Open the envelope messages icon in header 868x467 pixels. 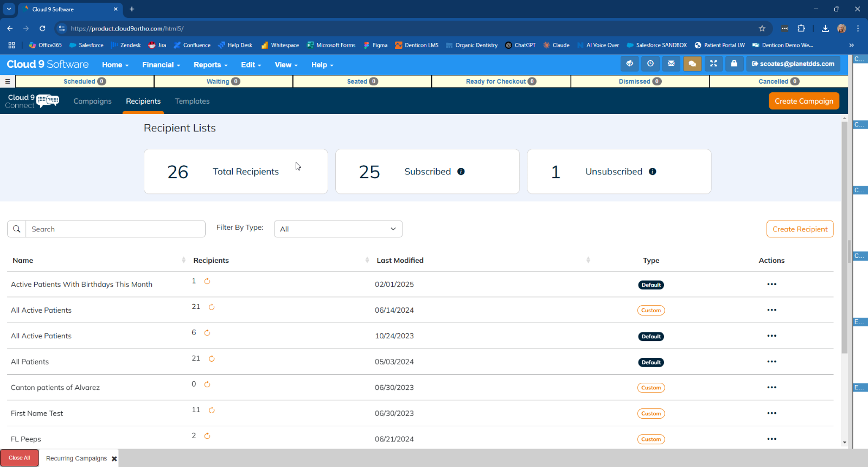click(671, 64)
